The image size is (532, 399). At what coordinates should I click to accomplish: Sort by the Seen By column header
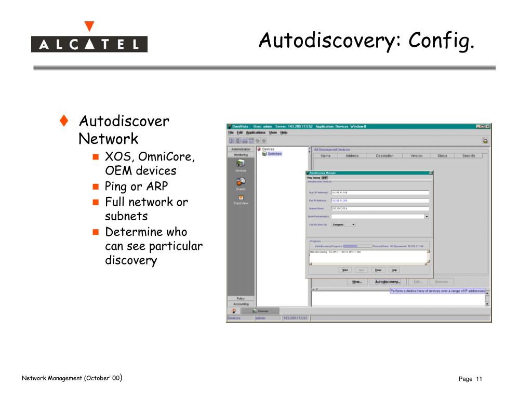pos(469,156)
